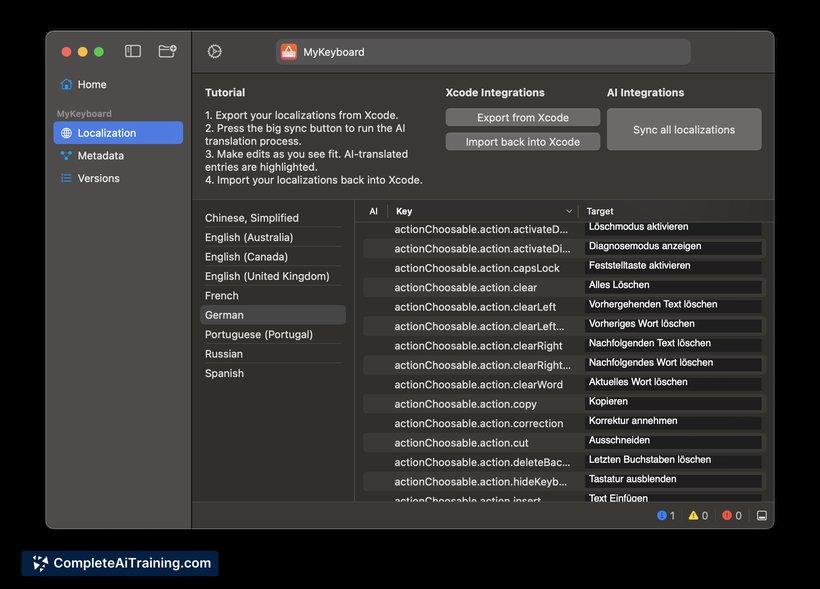Click the yellow warning indicator icon

pos(693,516)
